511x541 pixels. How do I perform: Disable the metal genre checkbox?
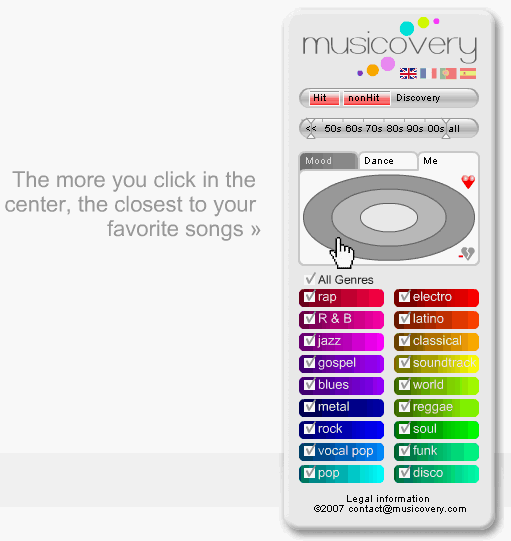point(309,407)
